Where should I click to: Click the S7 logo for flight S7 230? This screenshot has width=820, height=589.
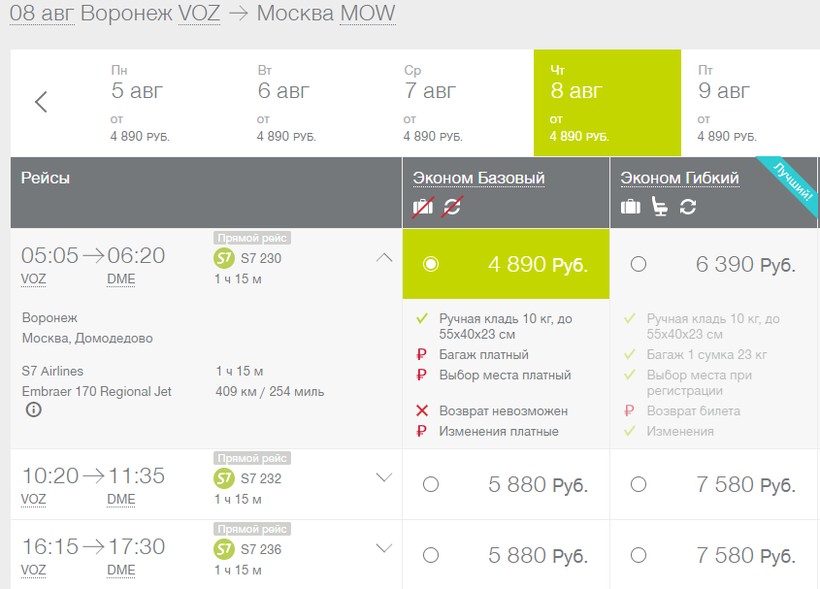point(223,258)
